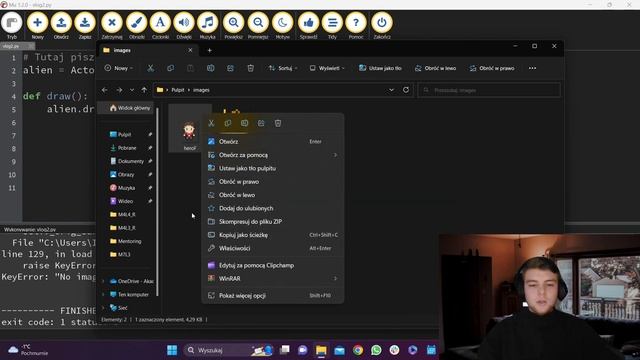Click Obróć w lewo in Explorer toolbar
The height and width of the screenshot is (360, 640).
435,68
